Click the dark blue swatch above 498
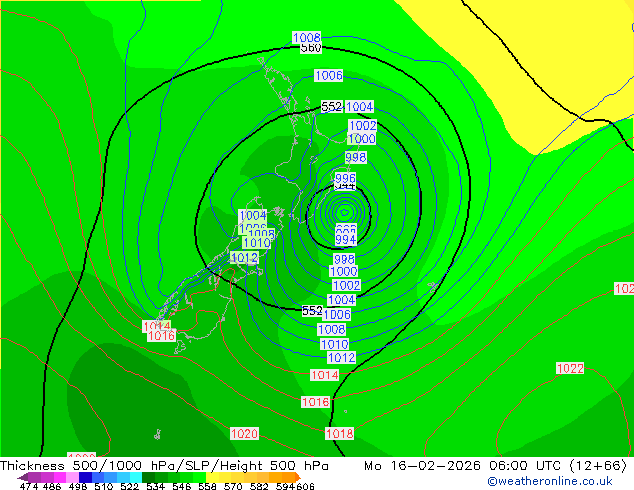This screenshot has width=634, height=490. click(x=85, y=477)
